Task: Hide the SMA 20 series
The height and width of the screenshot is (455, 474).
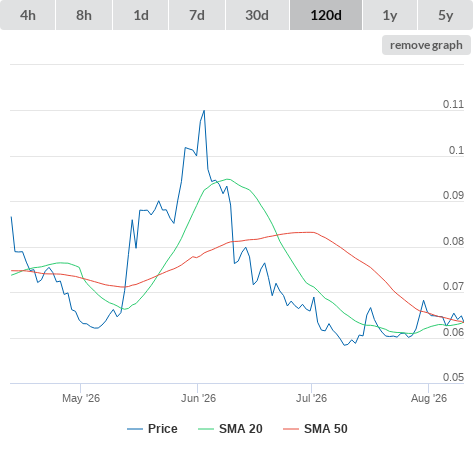Action: click(x=241, y=429)
